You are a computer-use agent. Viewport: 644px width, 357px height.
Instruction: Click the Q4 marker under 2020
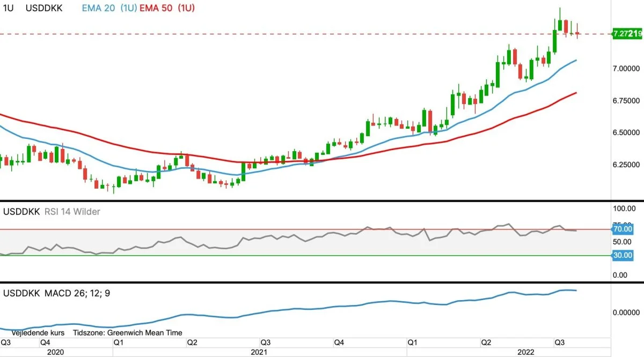45,342
